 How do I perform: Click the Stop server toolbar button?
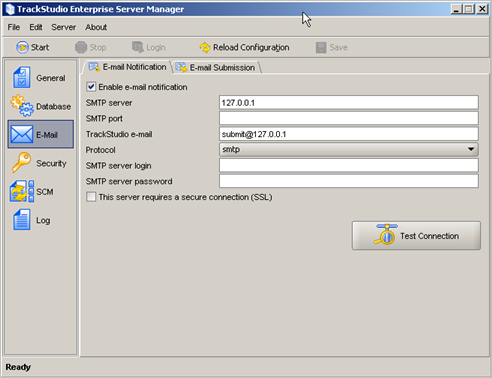pos(91,47)
